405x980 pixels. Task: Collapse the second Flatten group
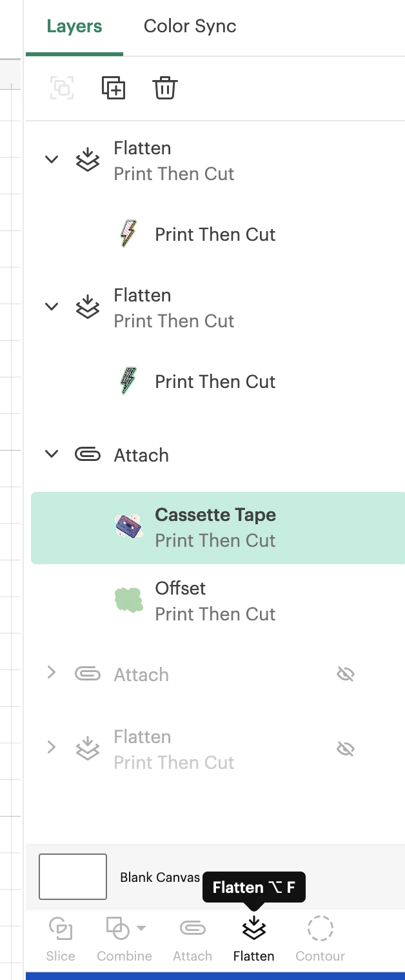(52, 307)
